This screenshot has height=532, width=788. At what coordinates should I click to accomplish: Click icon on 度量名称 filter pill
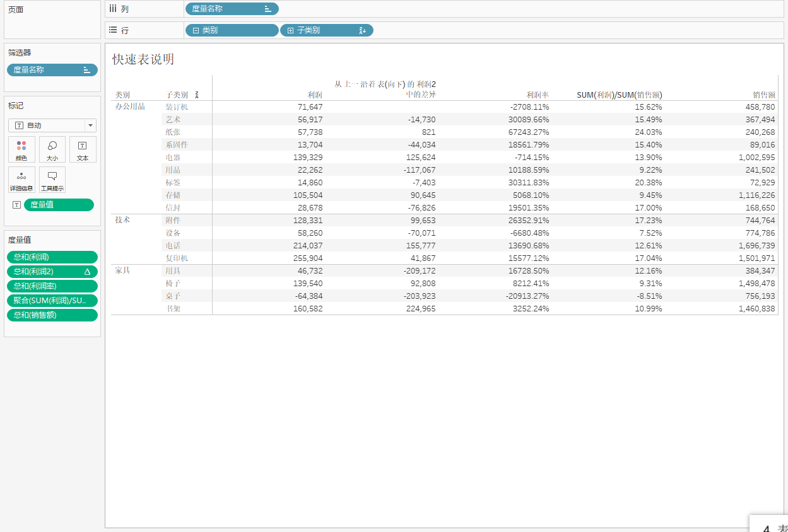87,70
